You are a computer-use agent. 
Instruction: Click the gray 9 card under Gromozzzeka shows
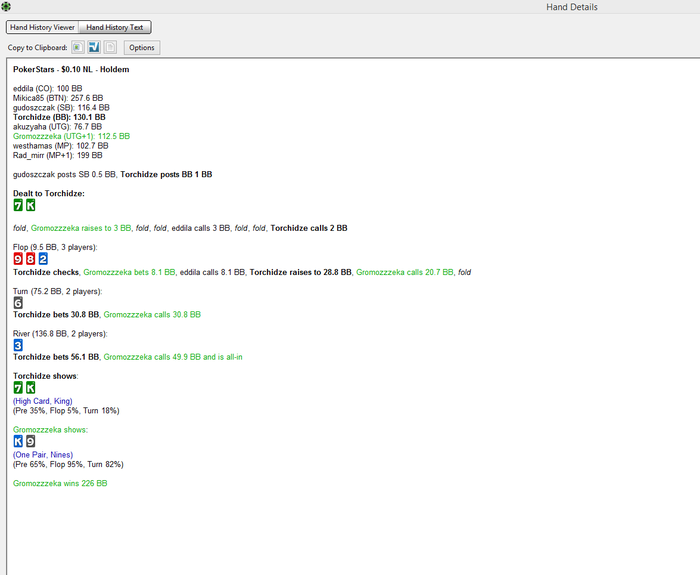tap(30, 442)
